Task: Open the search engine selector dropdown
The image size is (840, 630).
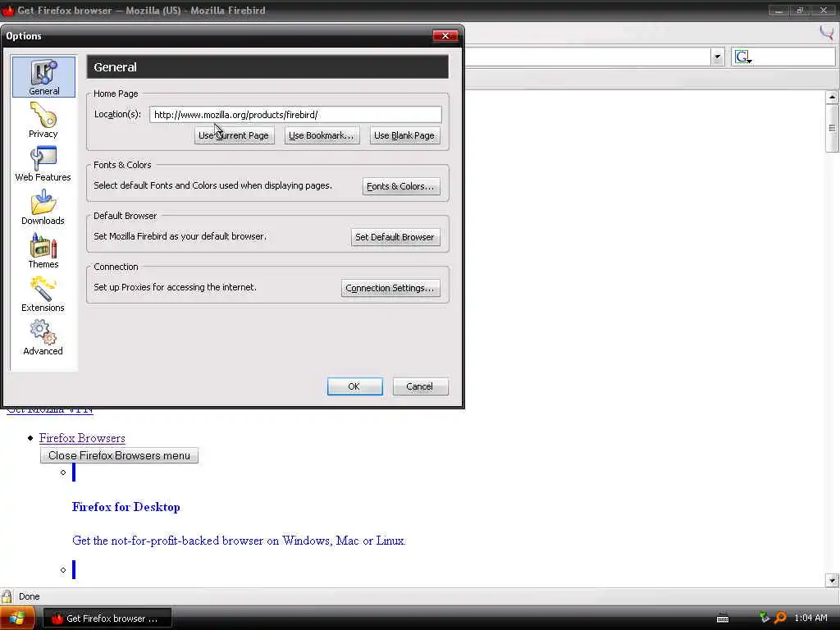Action: pyautogui.click(x=743, y=57)
